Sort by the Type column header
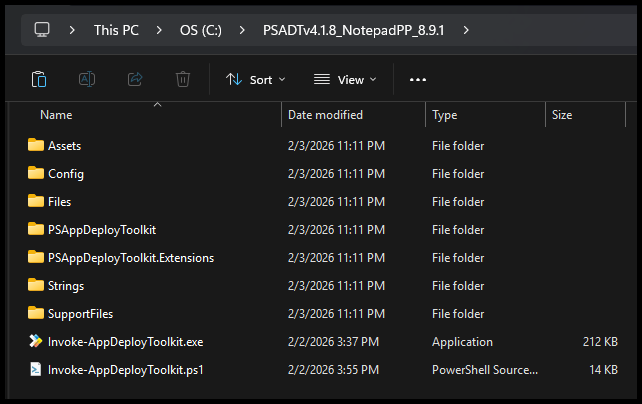Viewport: 642px width, 404px height. point(445,115)
